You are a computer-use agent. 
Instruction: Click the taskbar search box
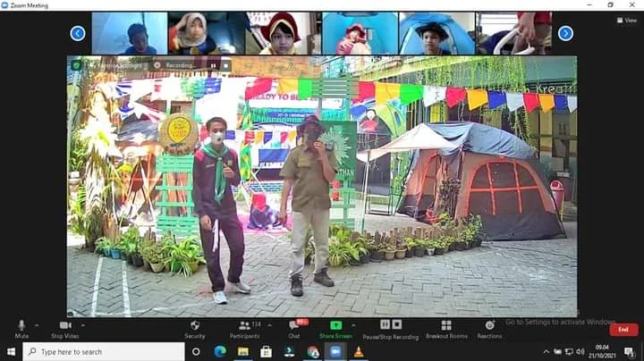coord(104,351)
